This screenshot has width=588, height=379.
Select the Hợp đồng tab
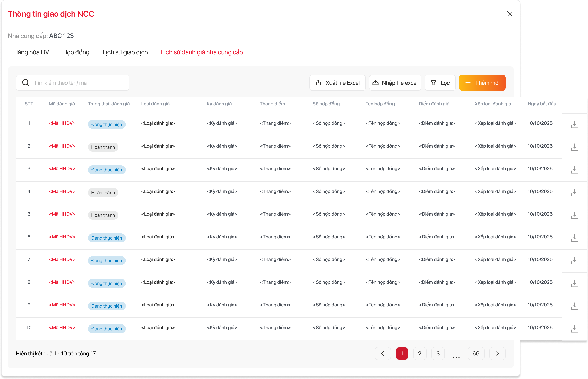click(76, 52)
